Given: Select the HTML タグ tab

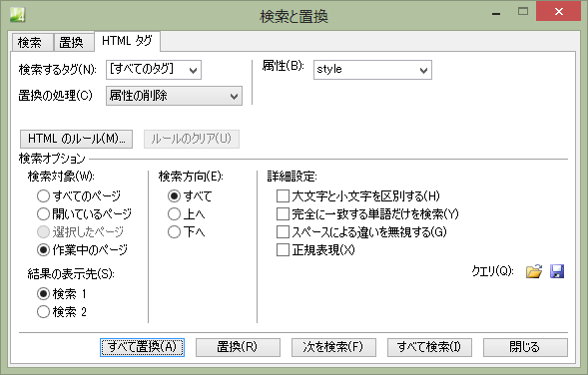Looking at the screenshot, I should click(127, 41).
